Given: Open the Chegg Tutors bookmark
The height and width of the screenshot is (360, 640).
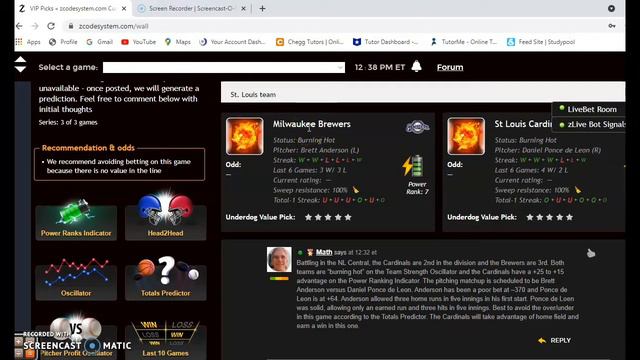Looking at the screenshot, I should [x=310, y=42].
